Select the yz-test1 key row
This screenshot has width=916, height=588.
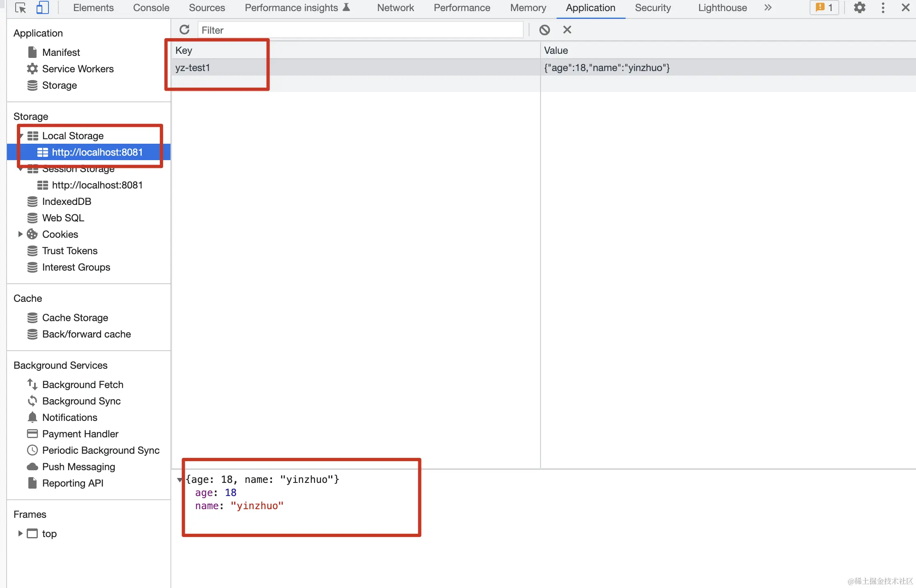click(192, 68)
